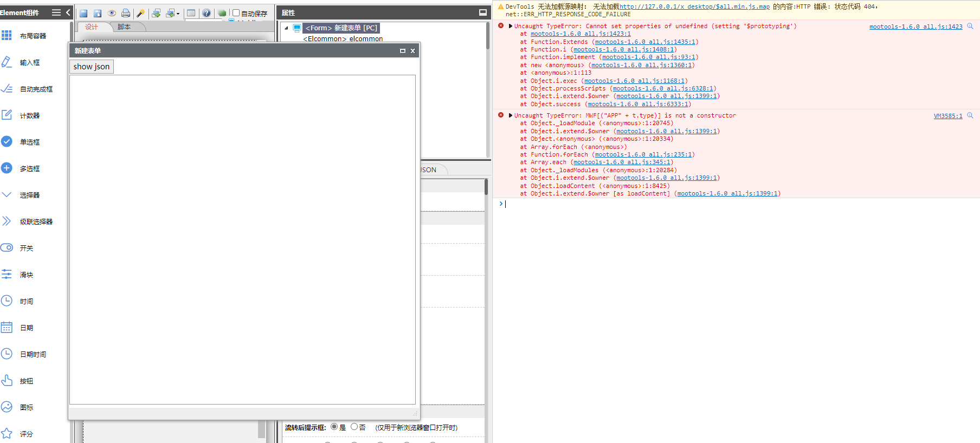Viewport: 980px width, 443px height.
Task: Choose the 日期 calendar component
Action: (x=7, y=327)
